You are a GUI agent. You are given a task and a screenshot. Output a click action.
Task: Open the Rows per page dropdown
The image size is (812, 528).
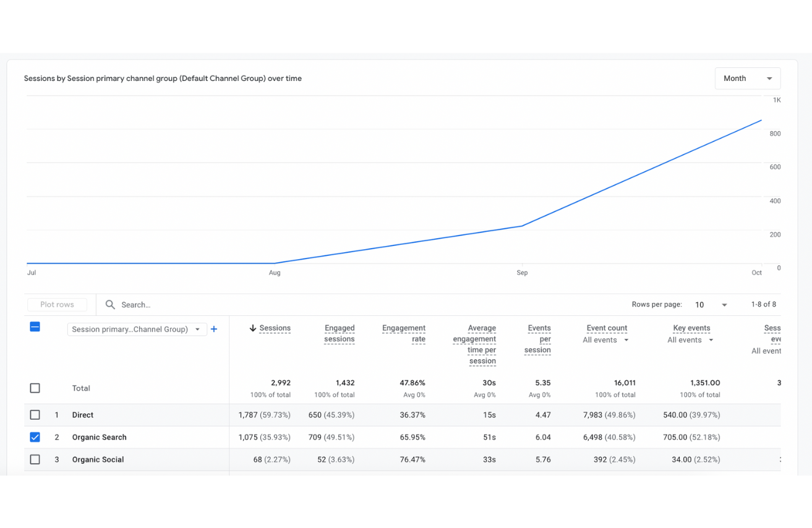(711, 305)
